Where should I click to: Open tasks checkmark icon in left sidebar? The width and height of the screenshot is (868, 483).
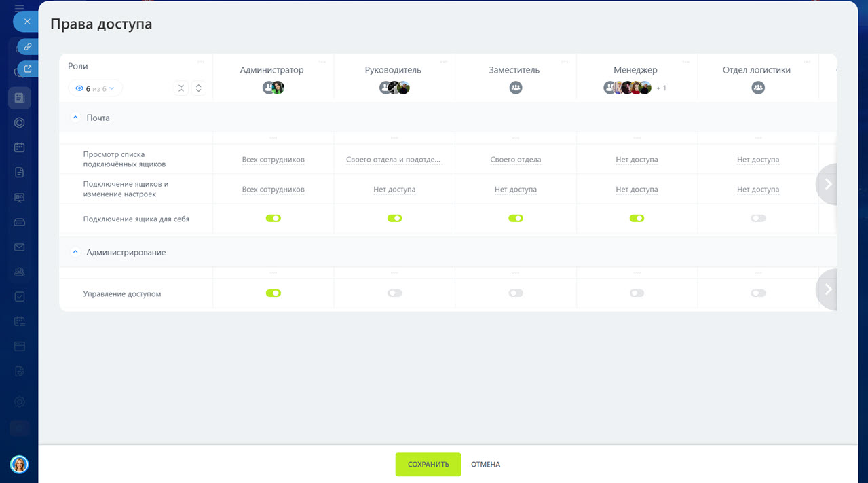pyautogui.click(x=20, y=296)
